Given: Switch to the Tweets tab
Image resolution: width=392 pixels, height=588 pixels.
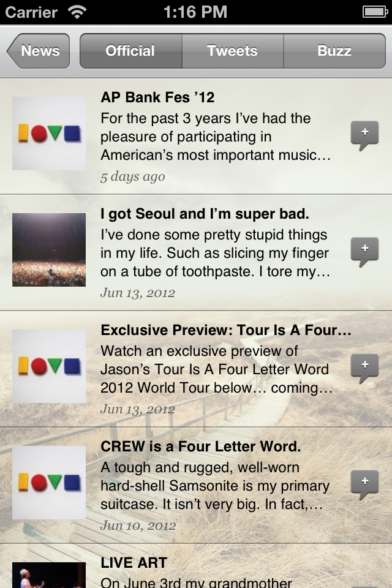Looking at the screenshot, I should point(232,51).
